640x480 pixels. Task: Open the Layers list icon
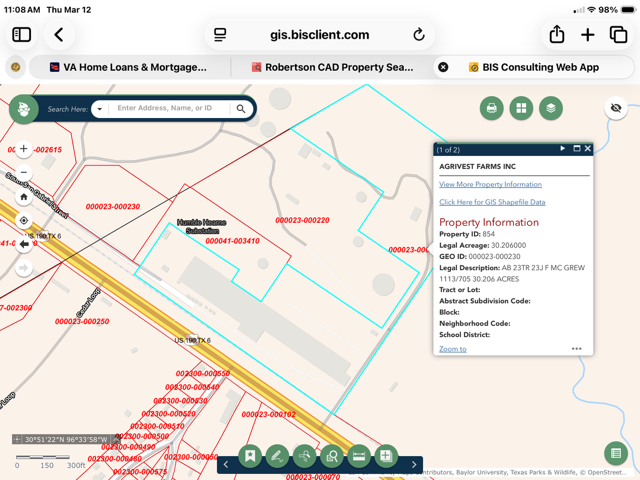[x=550, y=108]
